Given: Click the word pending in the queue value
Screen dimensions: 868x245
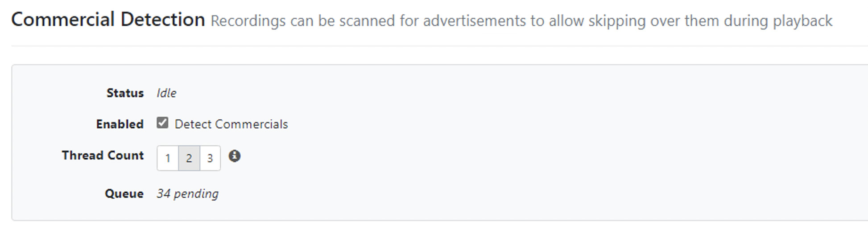Looking at the screenshot, I should click(x=196, y=194).
